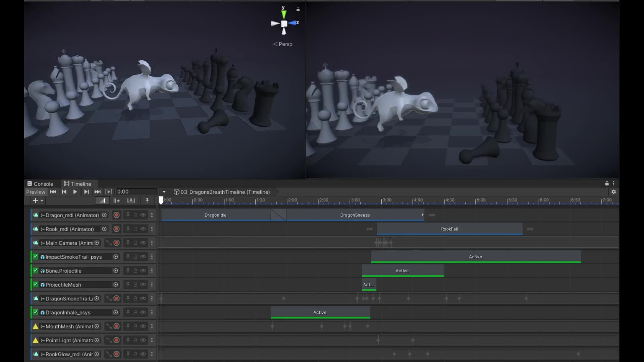Select the DragonIdle clip
The image size is (644, 362).
(x=216, y=215)
